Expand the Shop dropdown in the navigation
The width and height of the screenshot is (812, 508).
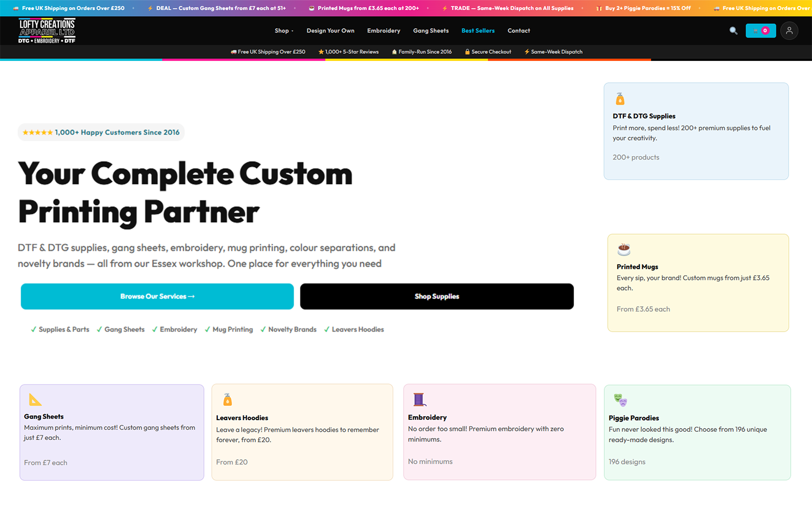tap(284, 30)
